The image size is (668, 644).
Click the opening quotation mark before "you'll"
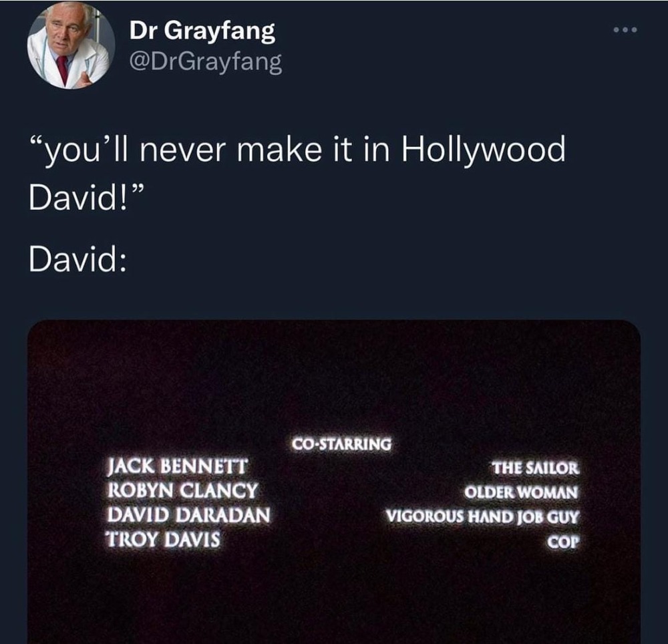pyautogui.click(x=37, y=142)
